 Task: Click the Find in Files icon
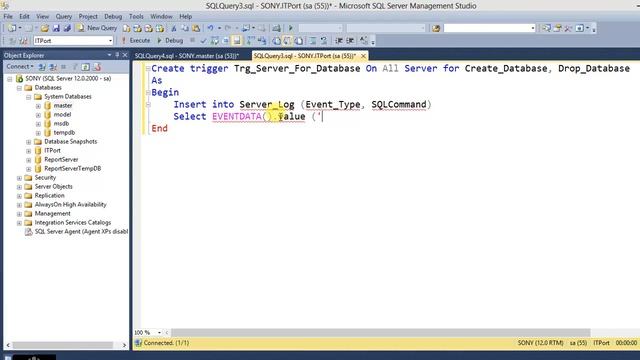(436, 28)
